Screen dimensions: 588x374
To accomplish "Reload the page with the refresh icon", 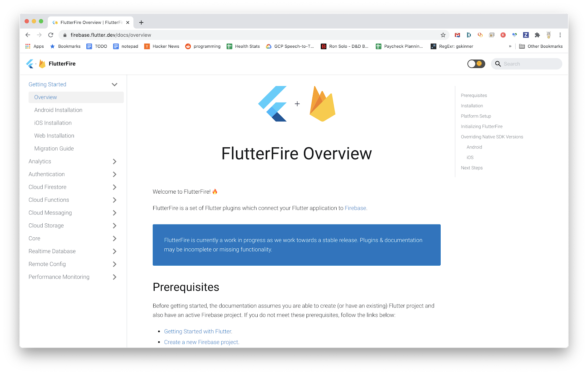I will (x=51, y=35).
